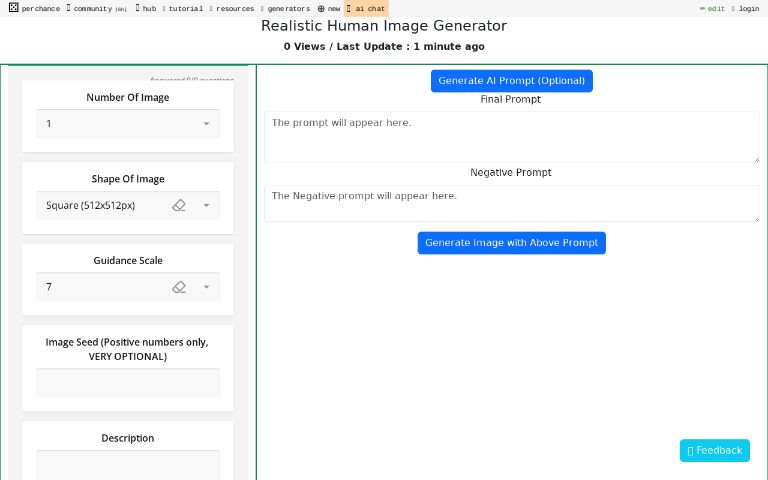The height and width of the screenshot is (480, 768).
Task: Click the login link
Action: pos(748,8)
